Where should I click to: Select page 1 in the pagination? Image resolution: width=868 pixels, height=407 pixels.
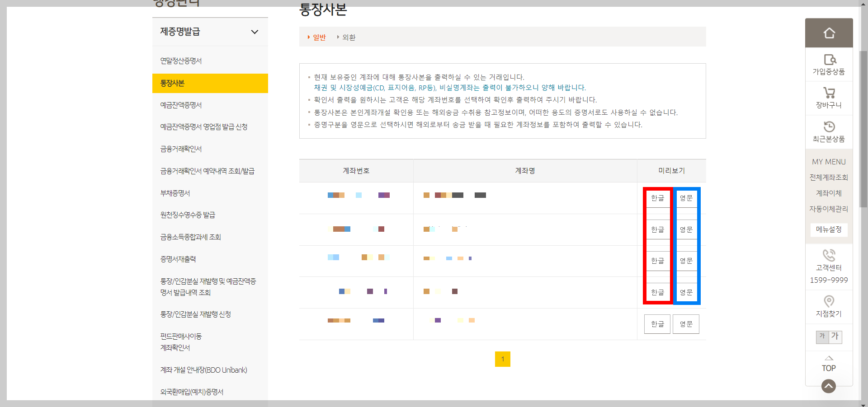pos(503,359)
